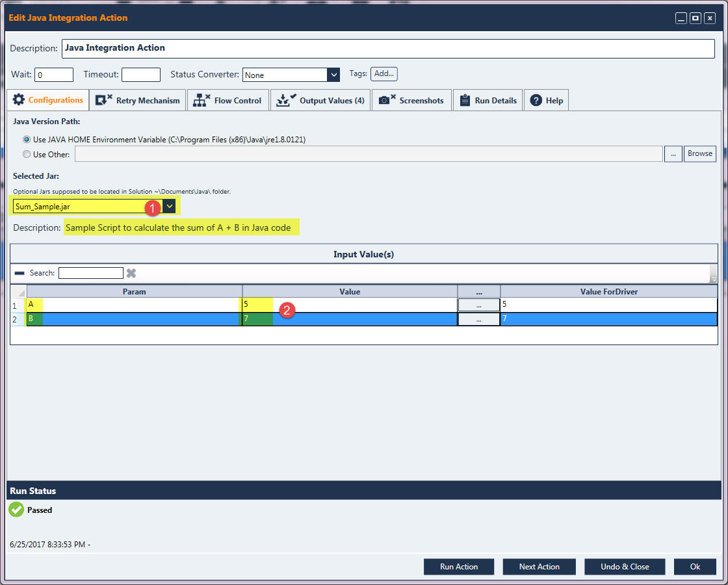Select Use JAVA HOME Environment Variable option
This screenshot has height=585, width=728.
27,139
